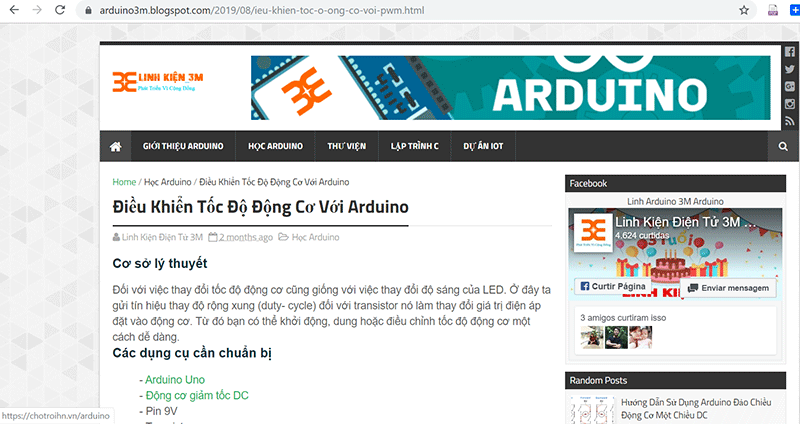The width and height of the screenshot is (800, 424).
Task: Open the search magnifier in navigation bar
Action: (783, 146)
